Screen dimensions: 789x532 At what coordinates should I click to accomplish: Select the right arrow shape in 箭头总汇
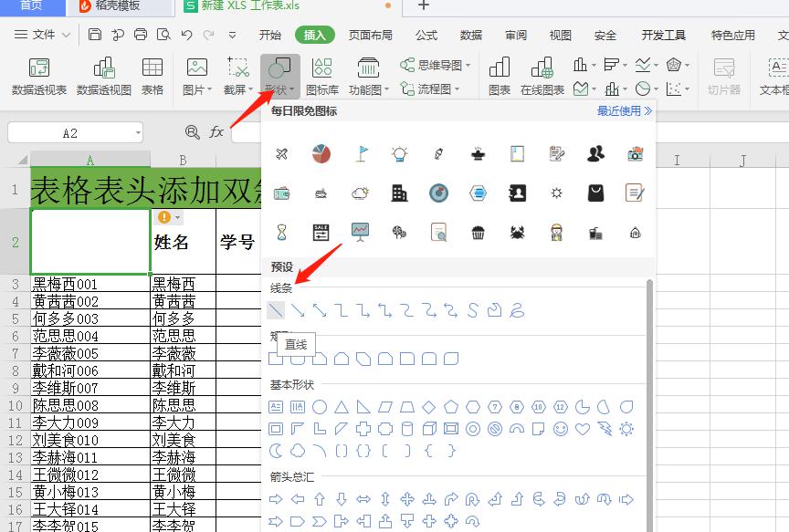(x=276, y=499)
